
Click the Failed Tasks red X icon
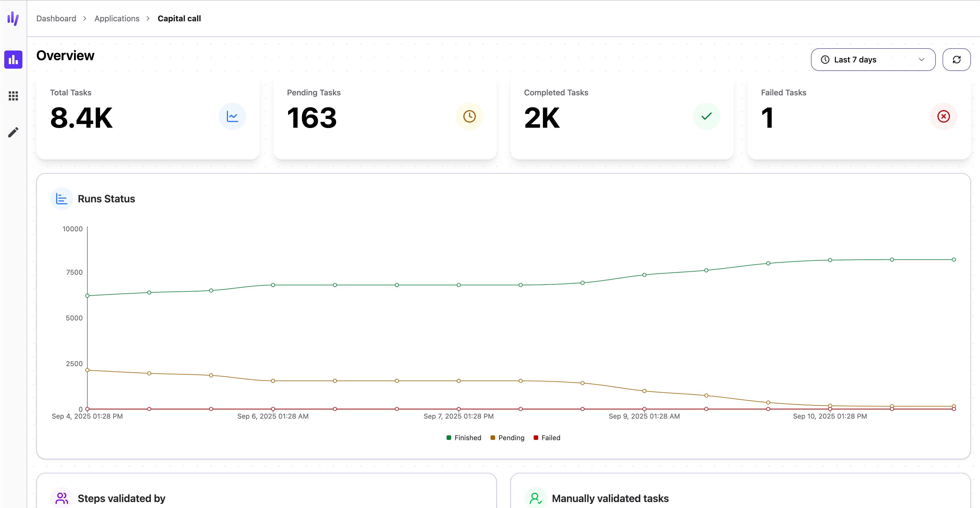tap(943, 117)
